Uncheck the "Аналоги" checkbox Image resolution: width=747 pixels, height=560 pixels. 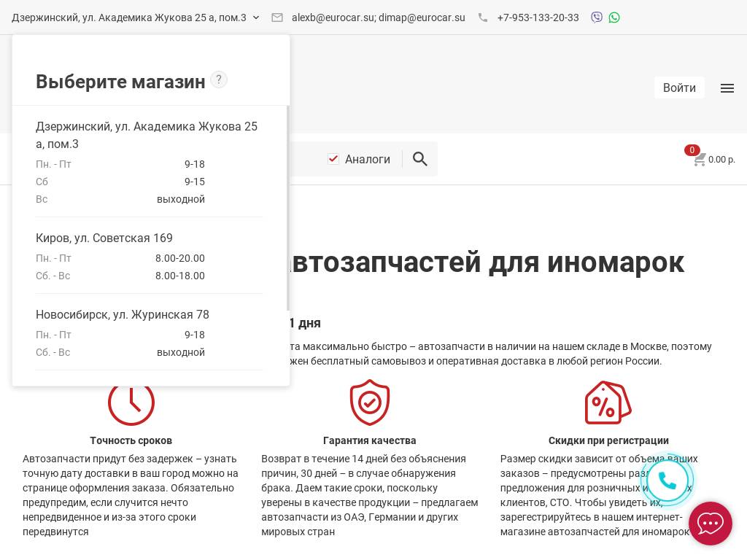tap(333, 159)
